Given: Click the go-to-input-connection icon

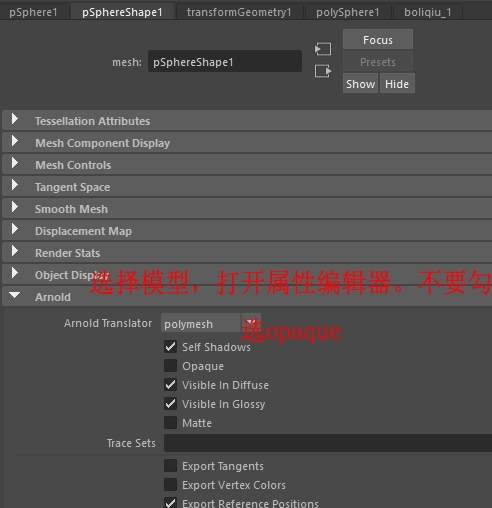Looking at the screenshot, I should point(323,49).
